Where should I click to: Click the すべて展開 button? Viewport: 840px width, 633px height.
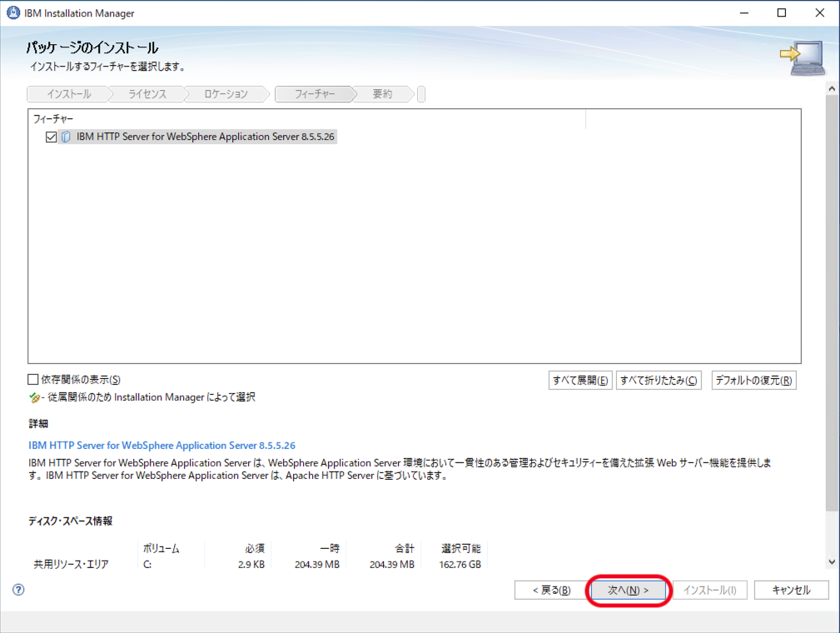pyautogui.click(x=580, y=380)
